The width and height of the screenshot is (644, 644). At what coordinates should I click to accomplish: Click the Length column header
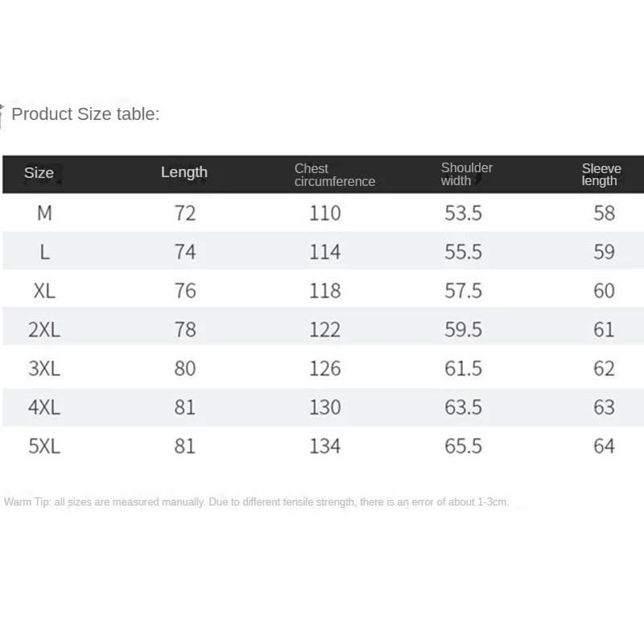tap(184, 172)
